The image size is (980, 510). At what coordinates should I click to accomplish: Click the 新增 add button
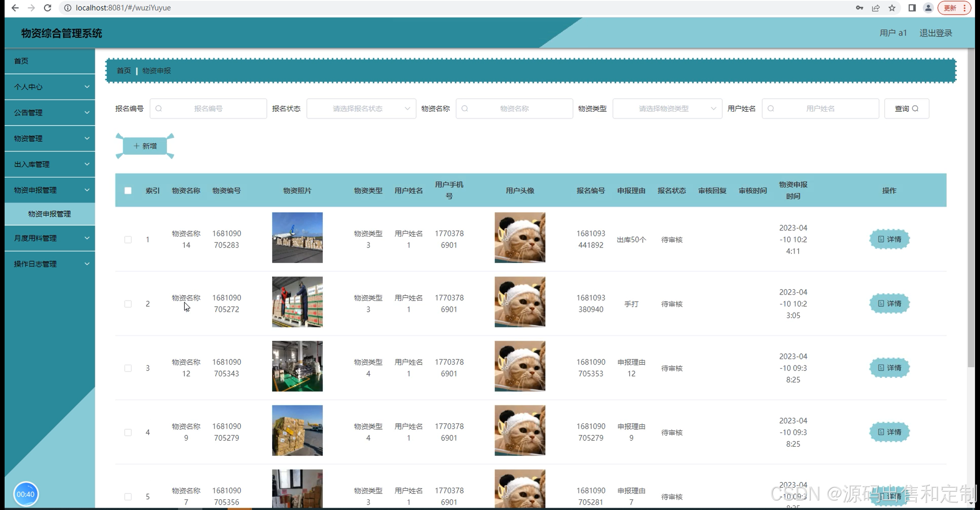(145, 146)
